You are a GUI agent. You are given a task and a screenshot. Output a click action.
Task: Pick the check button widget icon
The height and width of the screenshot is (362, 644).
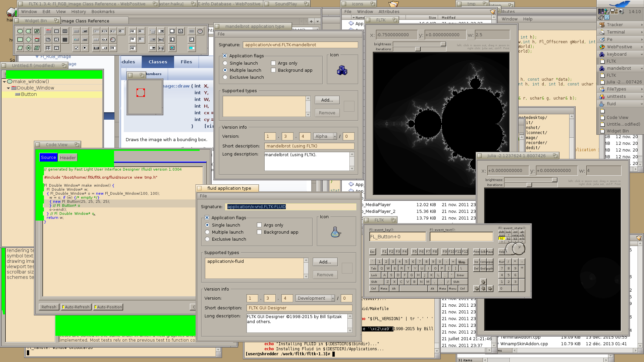point(76,48)
